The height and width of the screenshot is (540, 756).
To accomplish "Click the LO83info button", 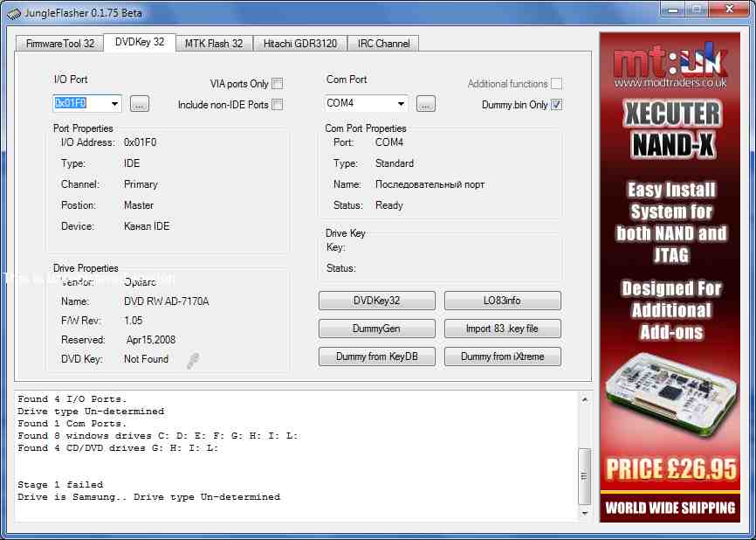I will point(502,301).
